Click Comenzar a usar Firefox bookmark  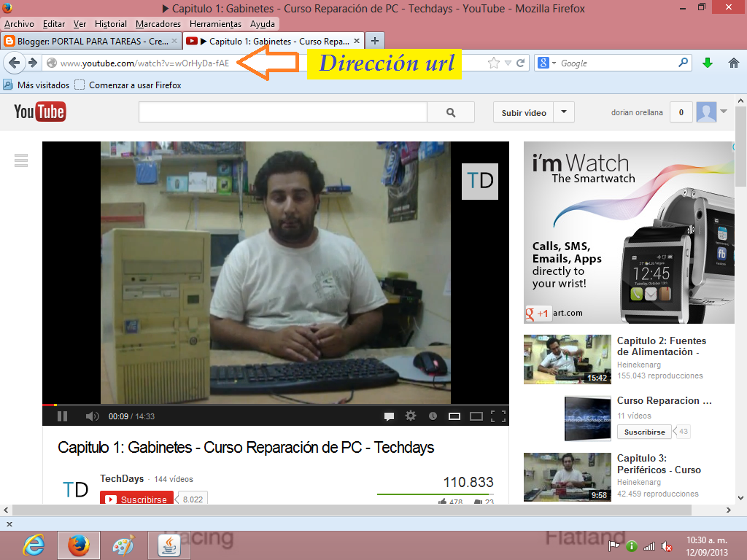pyautogui.click(x=128, y=85)
